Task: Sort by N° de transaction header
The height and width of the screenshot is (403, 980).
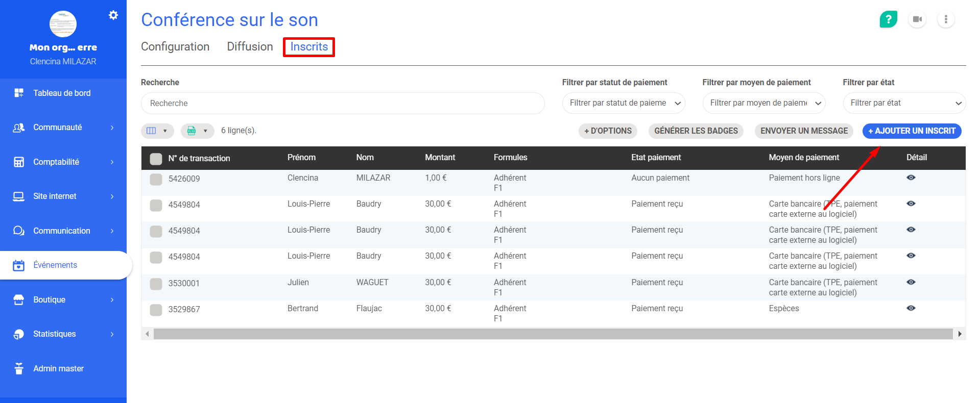Action: (199, 158)
